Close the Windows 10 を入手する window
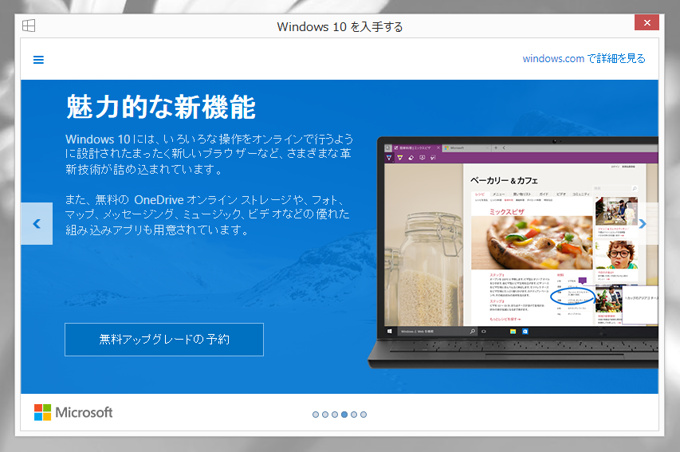 pos(647,23)
